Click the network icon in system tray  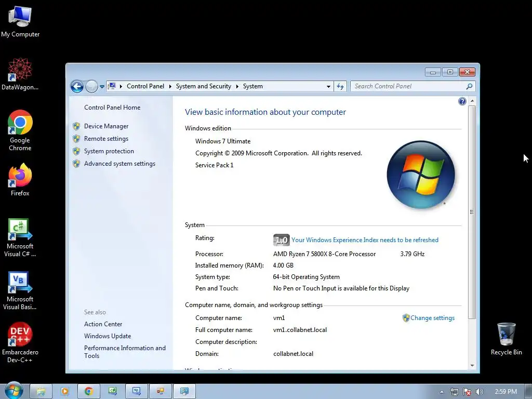click(454, 392)
